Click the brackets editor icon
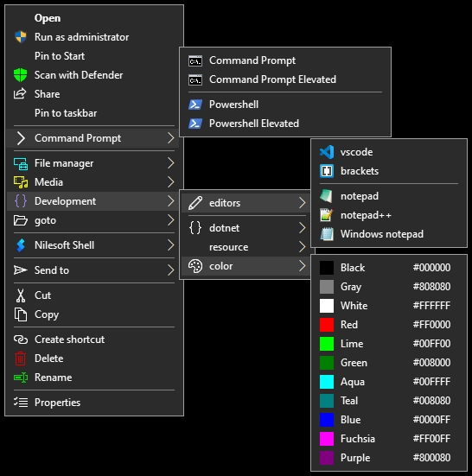This screenshot has width=472, height=476. 327,171
